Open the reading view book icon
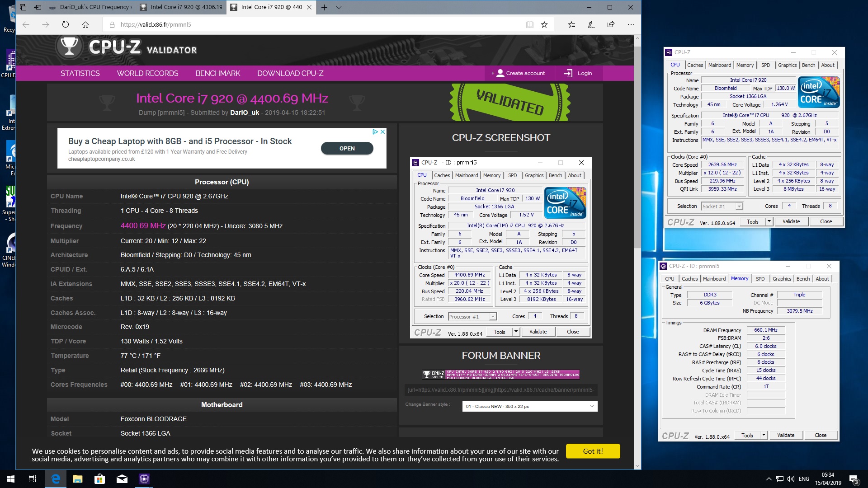Viewport: 868px width, 488px height. pos(529,24)
